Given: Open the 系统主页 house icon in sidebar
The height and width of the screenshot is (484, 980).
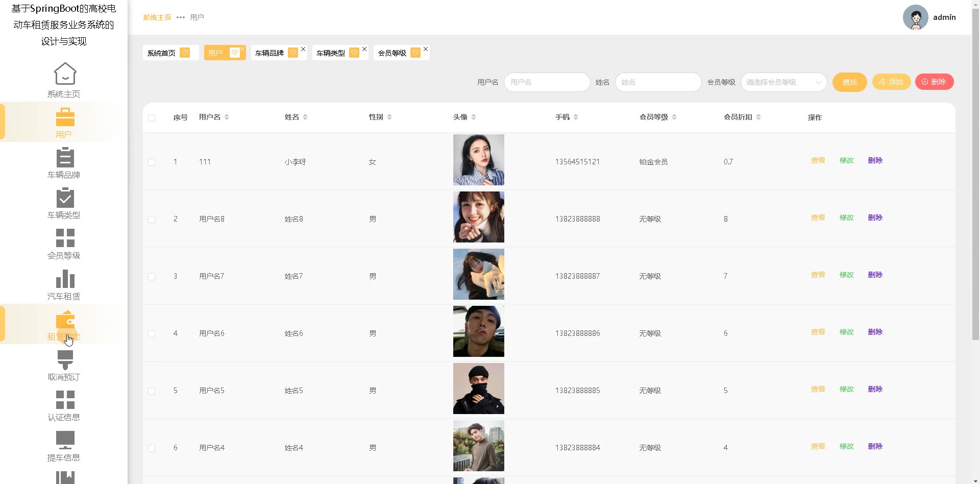Looking at the screenshot, I should click(x=65, y=74).
